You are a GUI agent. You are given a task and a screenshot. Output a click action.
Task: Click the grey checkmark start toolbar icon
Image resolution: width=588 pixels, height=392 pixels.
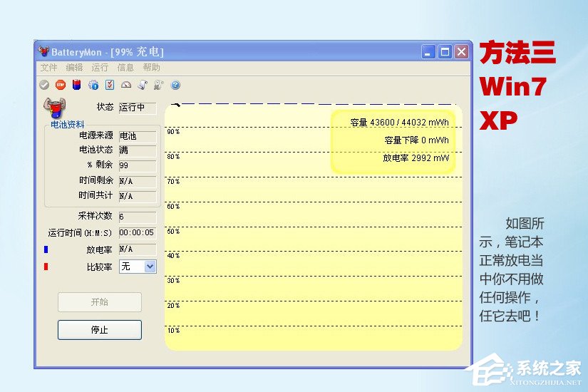tap(44, 85)
